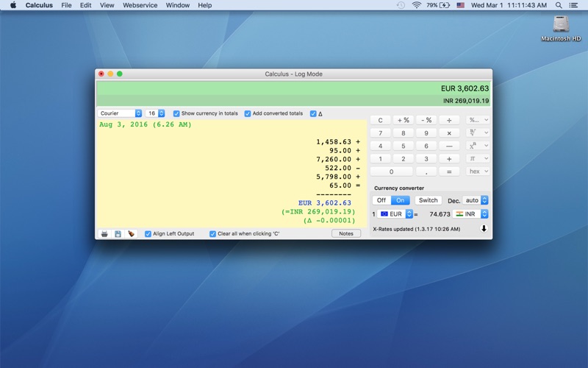Turn the currency converter On
The width and height of the screenshot is (588, 368).
pyautogui.click(x=400, y=200)
